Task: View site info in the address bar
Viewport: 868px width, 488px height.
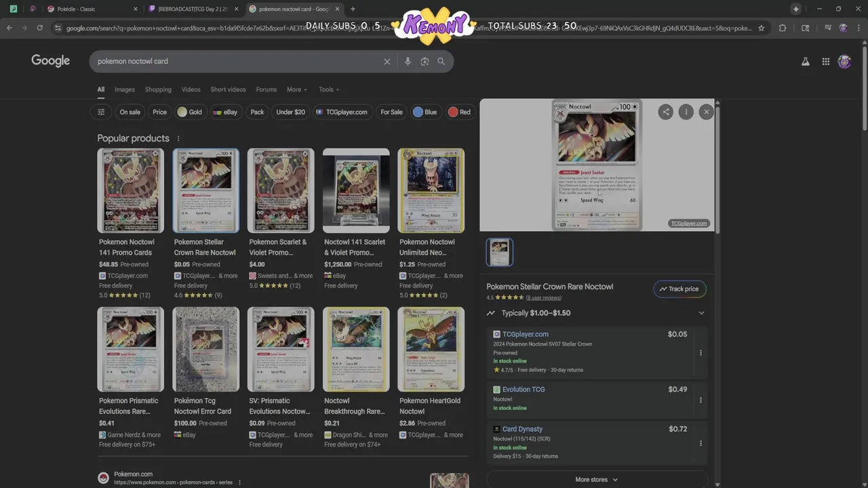Action: (58, 28)
